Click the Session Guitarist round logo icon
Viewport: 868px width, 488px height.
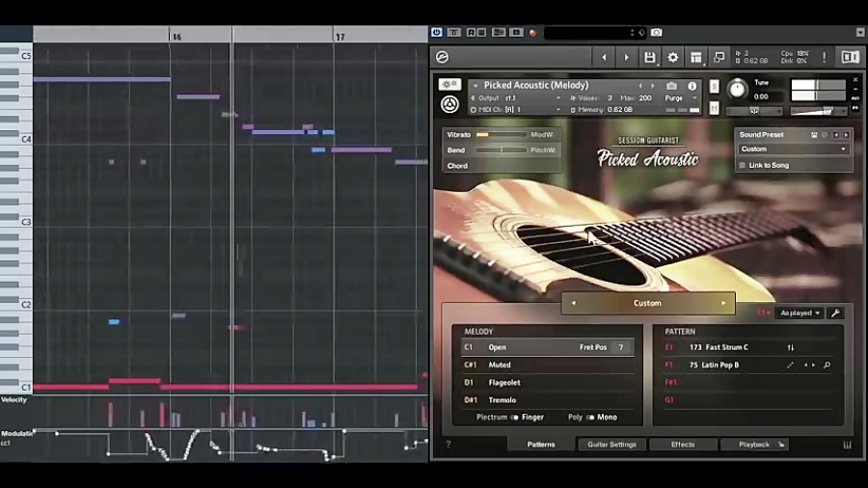pyautogui.click(x=449, y=104)
